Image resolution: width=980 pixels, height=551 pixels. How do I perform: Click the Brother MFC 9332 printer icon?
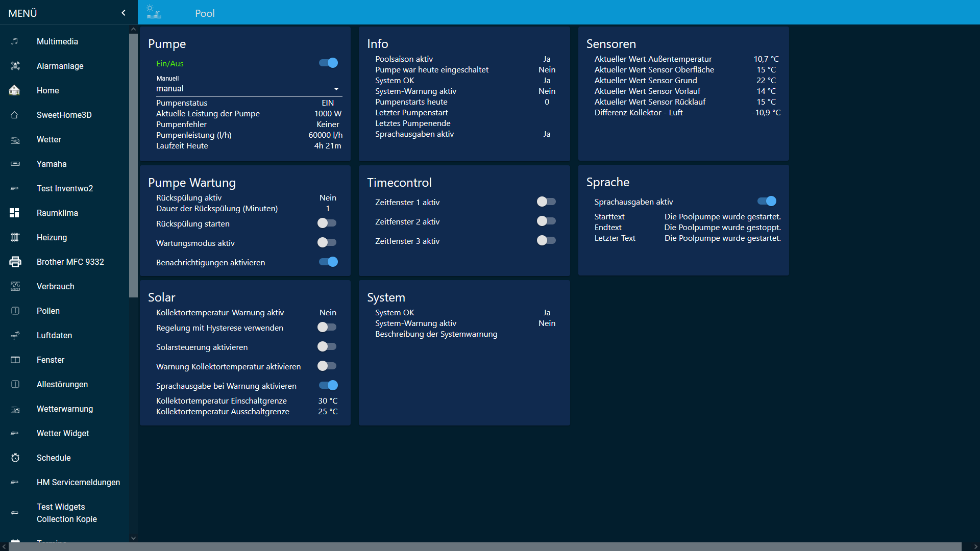15,262
